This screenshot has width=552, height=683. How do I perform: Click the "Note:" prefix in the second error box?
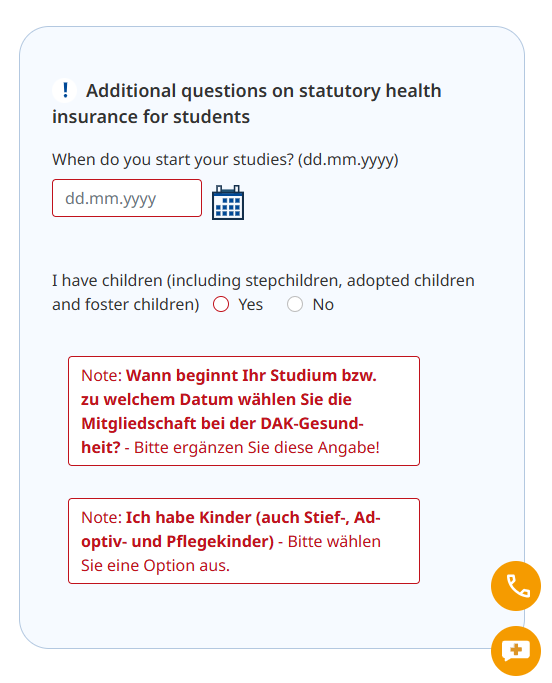[x=102, y=517]
